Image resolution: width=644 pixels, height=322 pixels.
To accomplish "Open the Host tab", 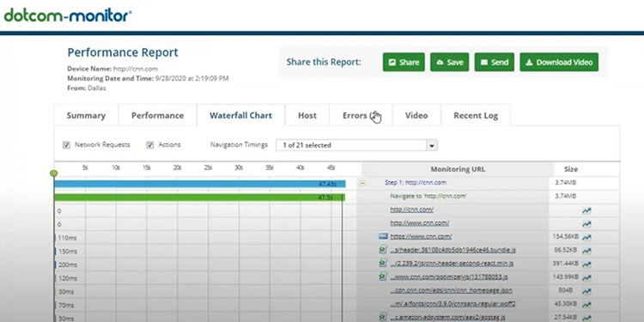I will [307, 115].
